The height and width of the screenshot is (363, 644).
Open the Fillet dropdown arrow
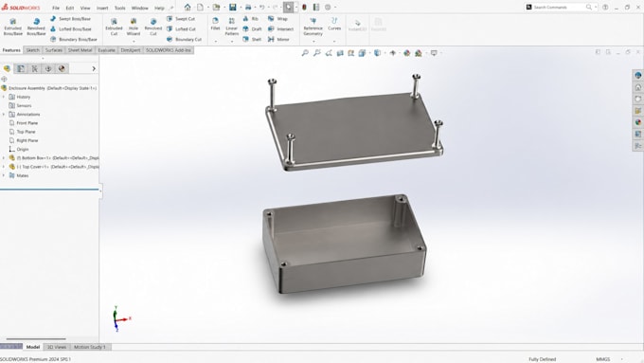click(x=216, y=41)
